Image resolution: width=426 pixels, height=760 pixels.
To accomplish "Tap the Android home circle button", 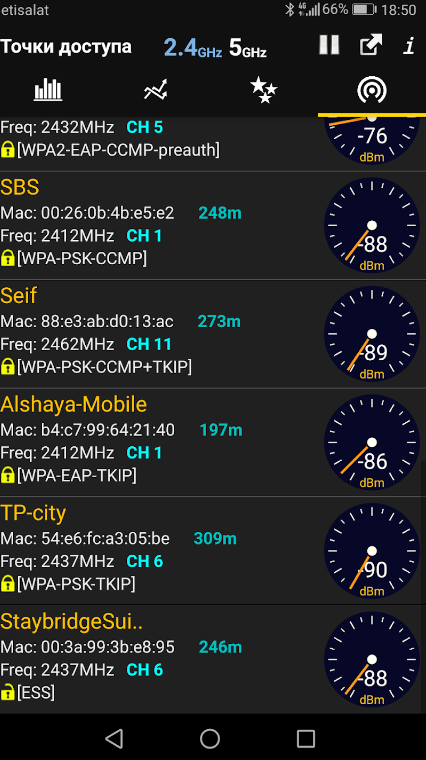I will click(x=210, y=739).
